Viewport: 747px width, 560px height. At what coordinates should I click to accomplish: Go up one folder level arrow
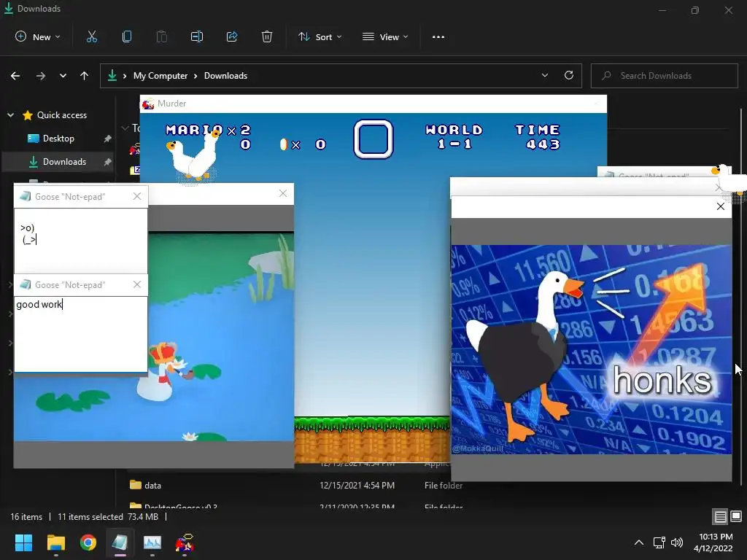[x=85, y=76]
